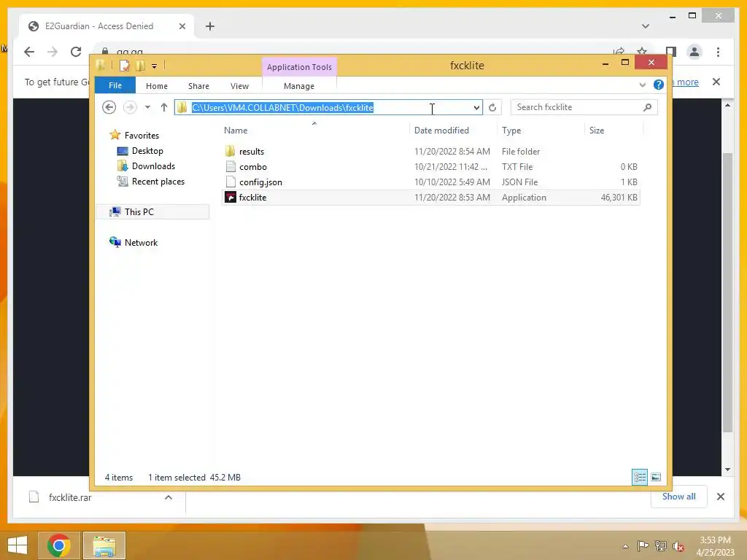Click the taskbar clock showing 3:53 PM

click(715, 540)
